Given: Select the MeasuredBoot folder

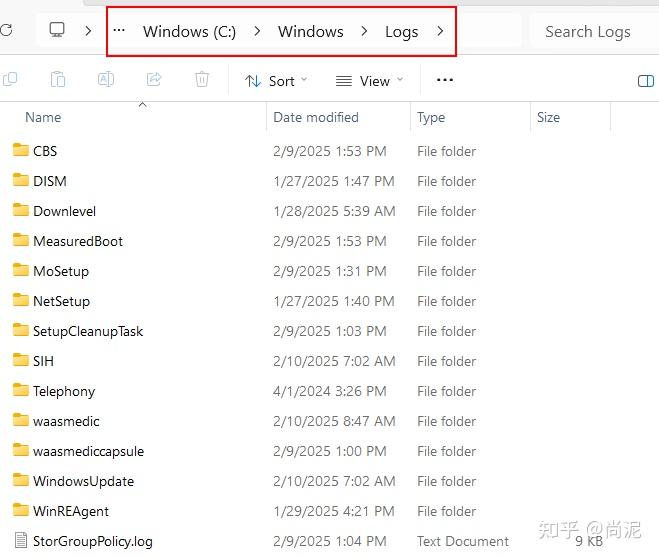Looking at the screenshot, I should point(67,241).
